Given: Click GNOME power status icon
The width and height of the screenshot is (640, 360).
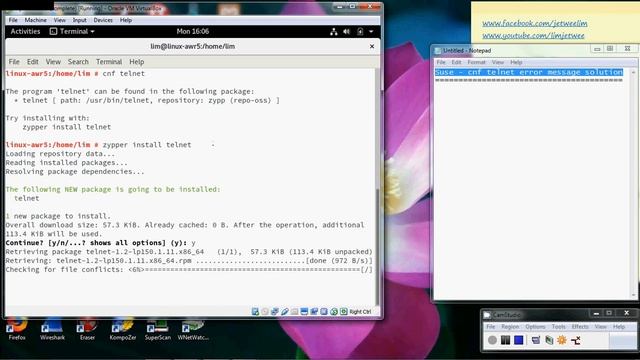Looking at the screenshot, I should pyautogui.click(x=360, y=31).
